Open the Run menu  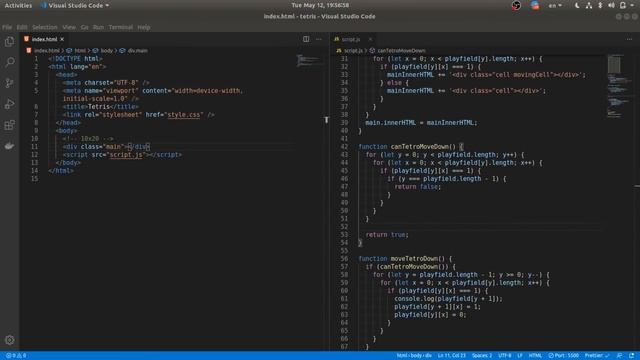pos(98,27)
